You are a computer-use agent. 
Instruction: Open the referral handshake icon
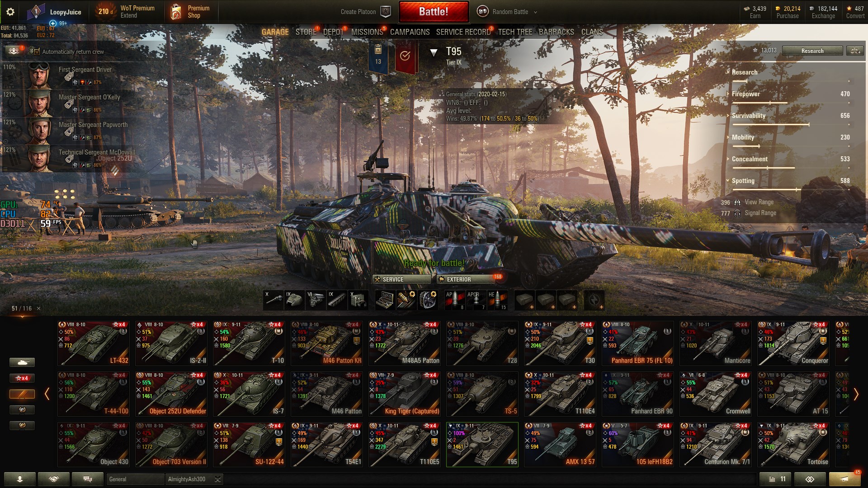54,479
